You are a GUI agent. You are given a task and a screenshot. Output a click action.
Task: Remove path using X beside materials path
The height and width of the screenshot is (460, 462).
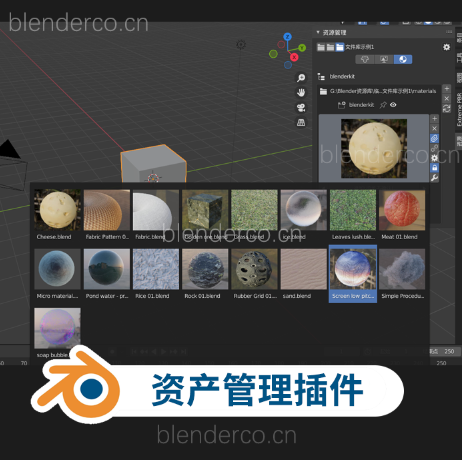pos(447,98)
